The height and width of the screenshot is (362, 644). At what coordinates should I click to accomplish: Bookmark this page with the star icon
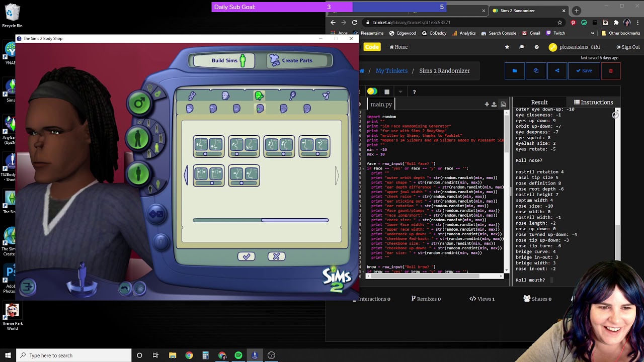pyautogui.click(x=559, y=23)
